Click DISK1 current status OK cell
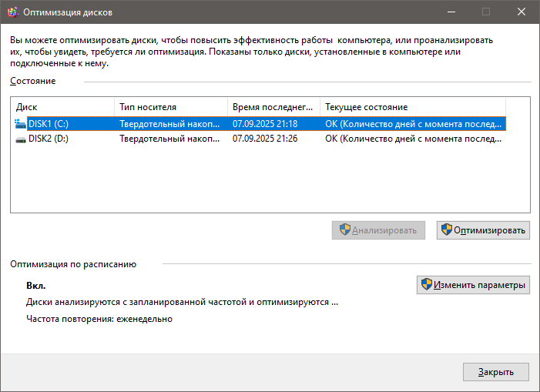This screenshot has height=392, width=540. pyautogui.click(x=414, y=123)
